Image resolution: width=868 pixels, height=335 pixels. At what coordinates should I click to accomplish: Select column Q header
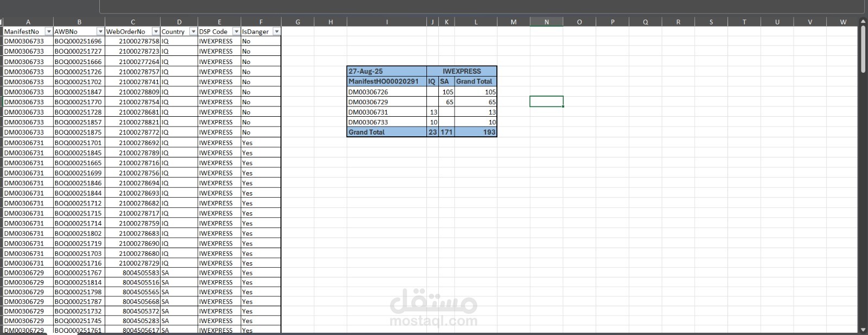click(645, 22)
